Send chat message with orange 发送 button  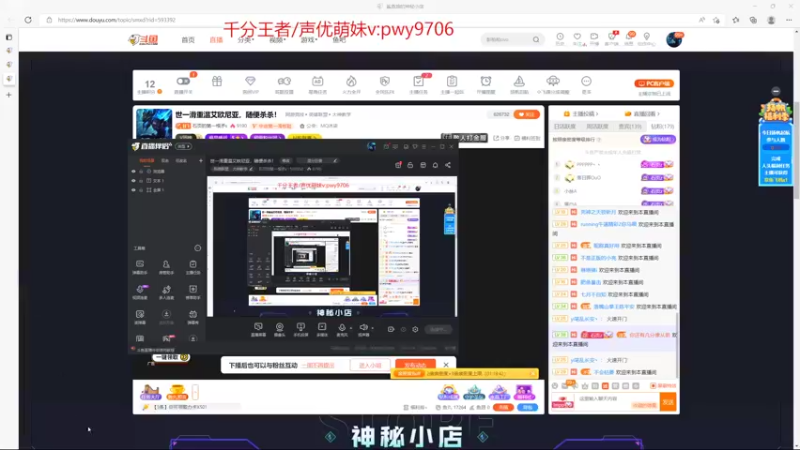point(668,402)
